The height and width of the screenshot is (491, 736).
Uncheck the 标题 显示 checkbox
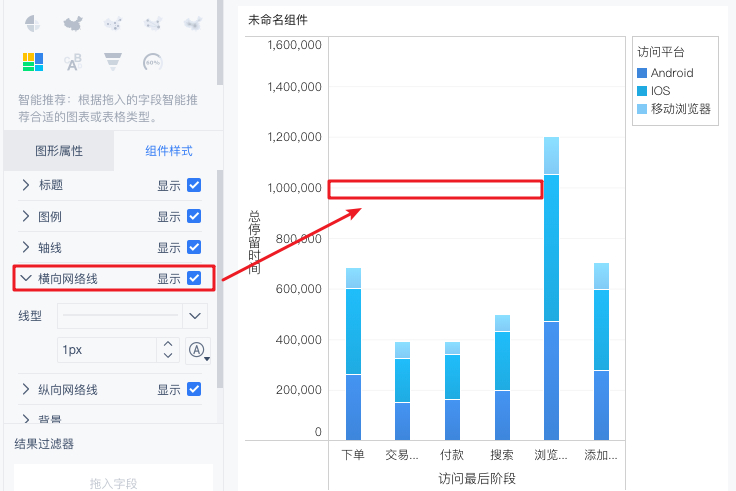click(x=194, y=185)
